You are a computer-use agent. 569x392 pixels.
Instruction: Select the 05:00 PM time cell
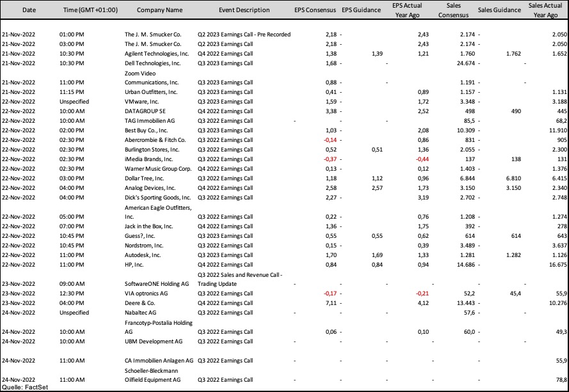point(72,217)
